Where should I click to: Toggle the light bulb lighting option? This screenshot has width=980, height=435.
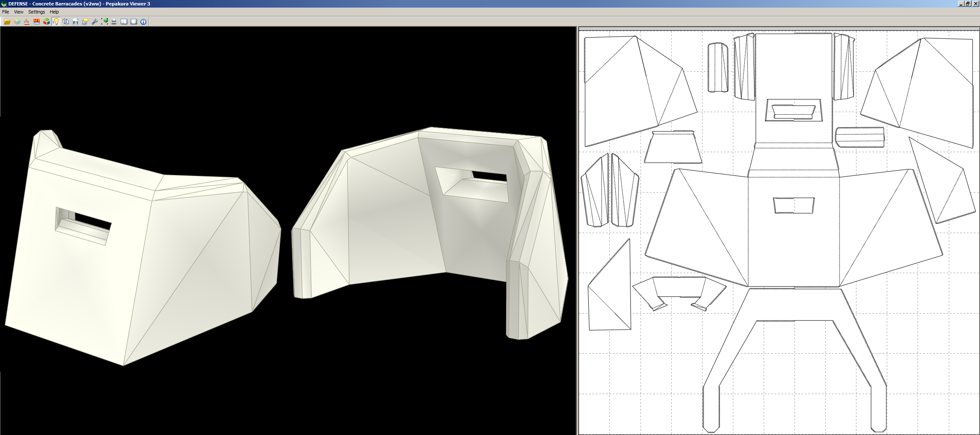click(56, 21)
